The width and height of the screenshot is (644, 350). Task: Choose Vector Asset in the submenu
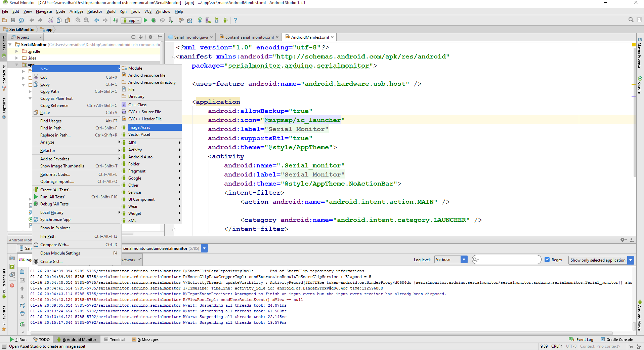click(x=139, y=134)
